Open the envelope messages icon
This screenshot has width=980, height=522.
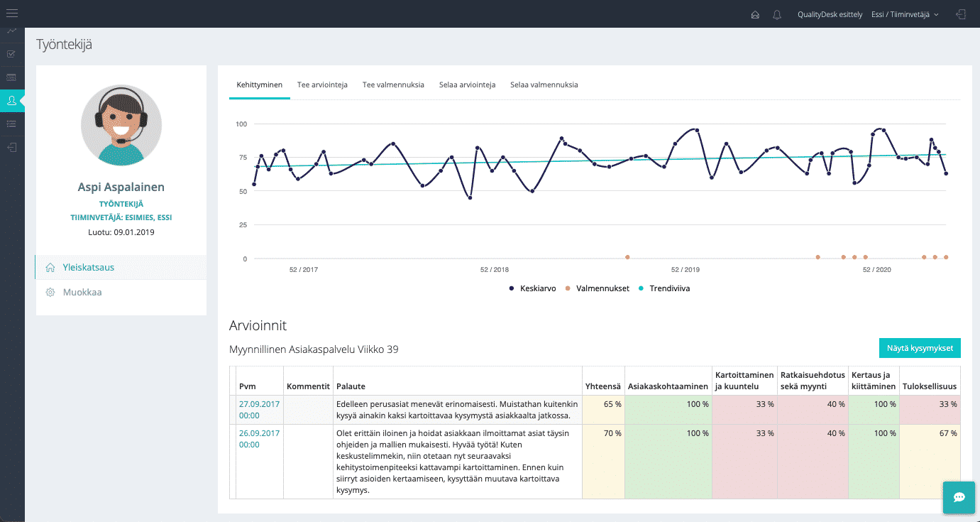tap(755, 14)
